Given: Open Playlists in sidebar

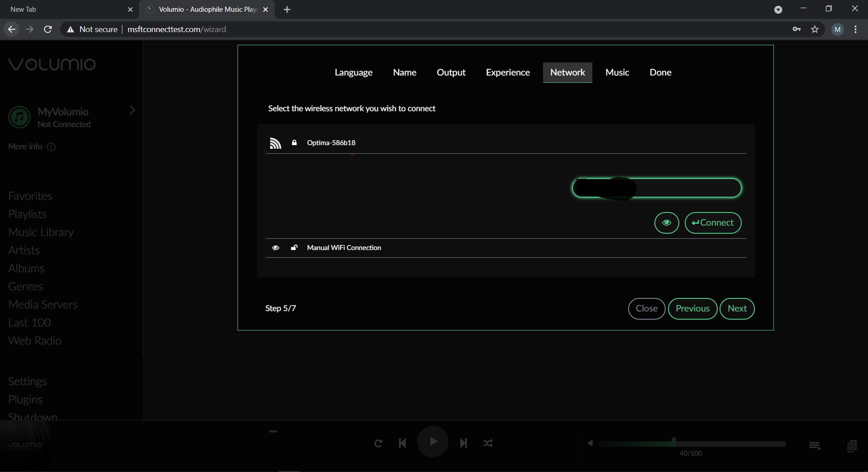Looking at the screenshot, I should [27, 214].
